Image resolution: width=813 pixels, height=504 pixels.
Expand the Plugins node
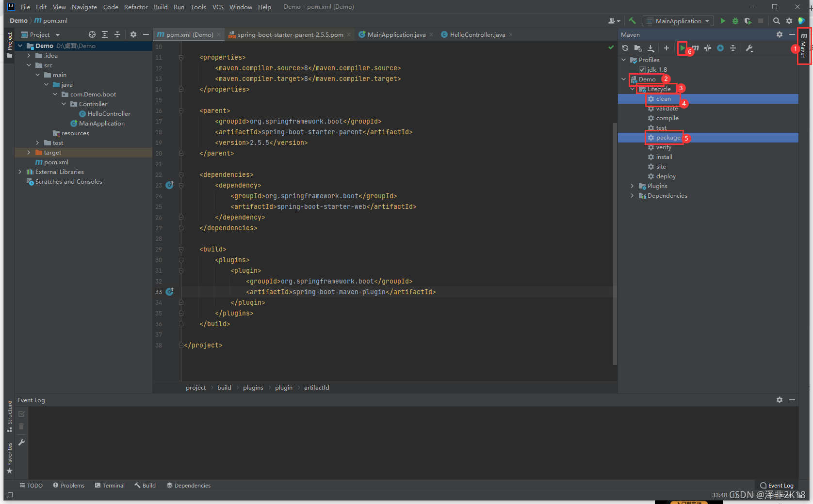click(632, 186)
